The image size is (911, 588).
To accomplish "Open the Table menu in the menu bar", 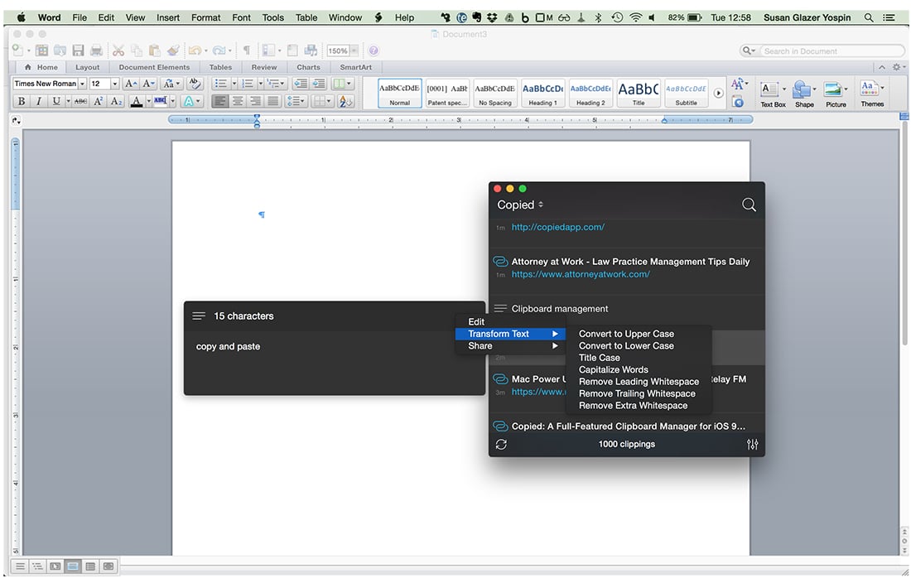I will tap(306, 17).
